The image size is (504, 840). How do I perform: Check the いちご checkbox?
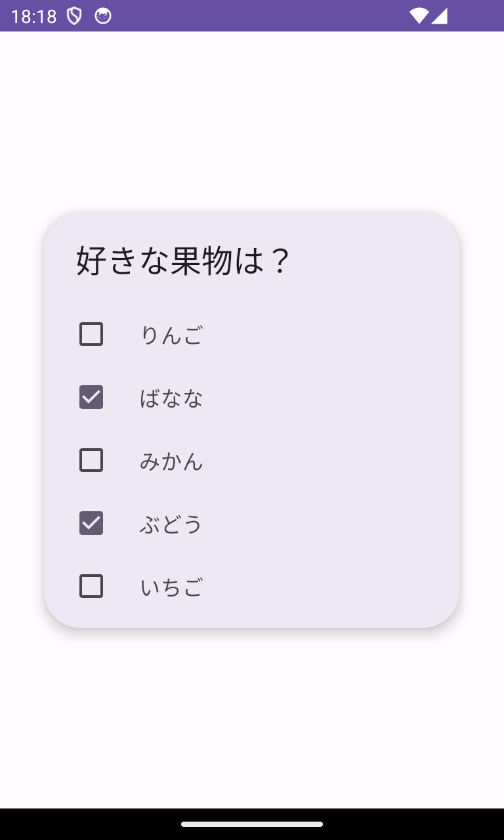tap(91, 586)
